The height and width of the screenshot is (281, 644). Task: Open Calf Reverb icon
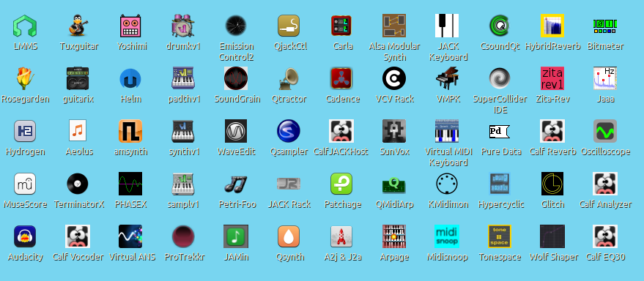tap(552, 131)
